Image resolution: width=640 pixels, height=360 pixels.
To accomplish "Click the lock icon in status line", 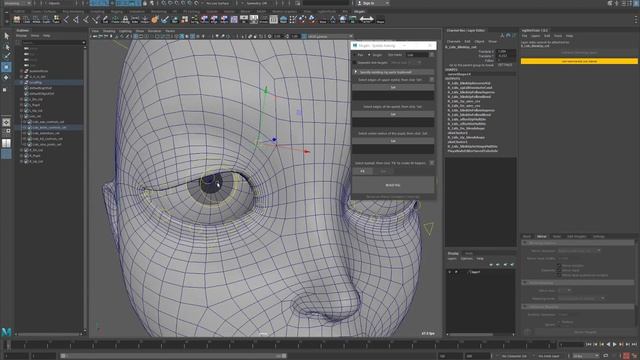I will [144, 3].
